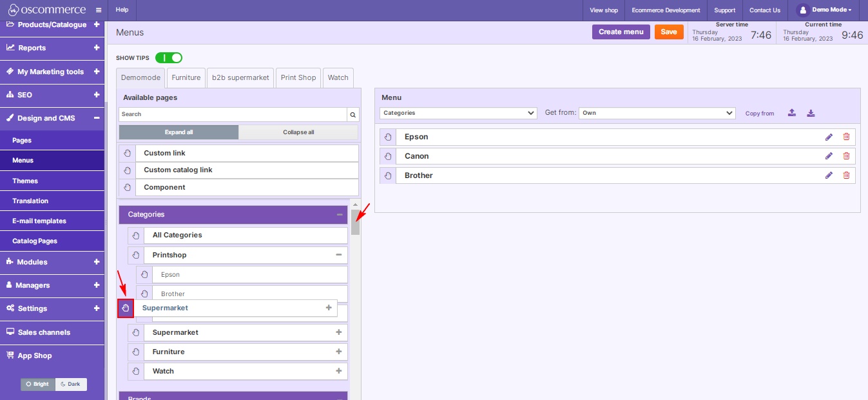Collapse the Printshop category with minus control
Screen dimensions: 868x400
click(340, 254)
